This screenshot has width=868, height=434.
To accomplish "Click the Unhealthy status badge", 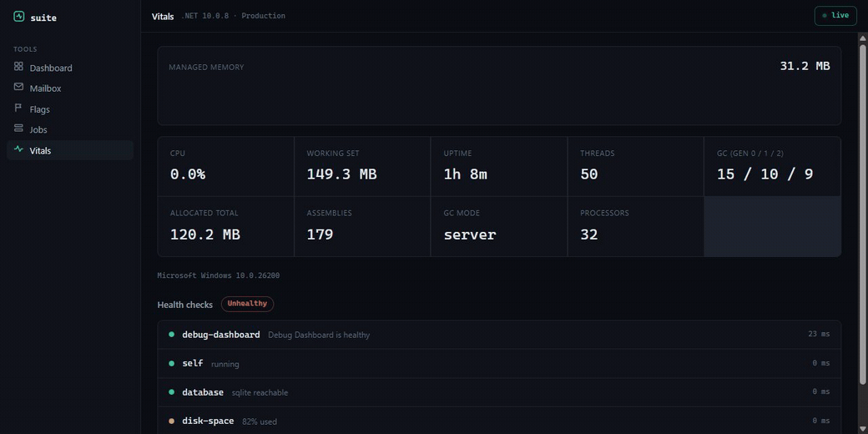I will 247,304.
